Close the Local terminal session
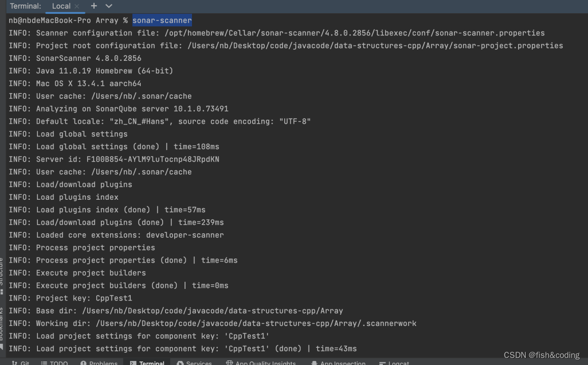 point(77,7)
